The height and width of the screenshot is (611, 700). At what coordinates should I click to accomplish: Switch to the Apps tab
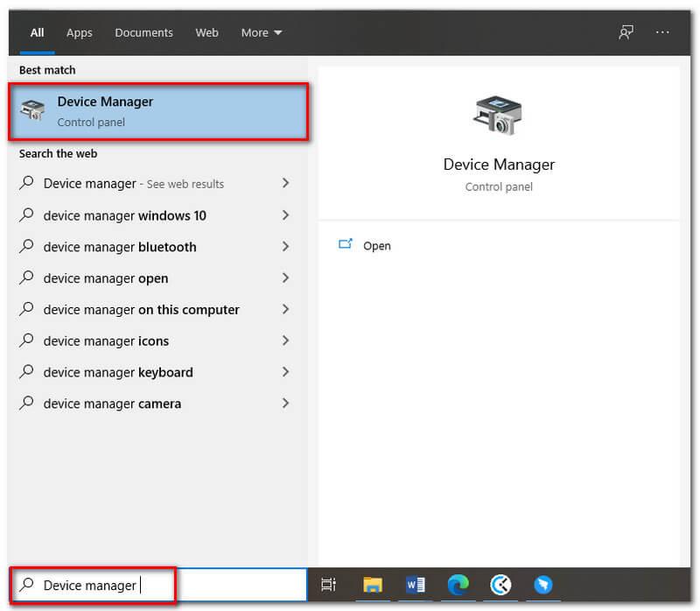tap(79, 32)
